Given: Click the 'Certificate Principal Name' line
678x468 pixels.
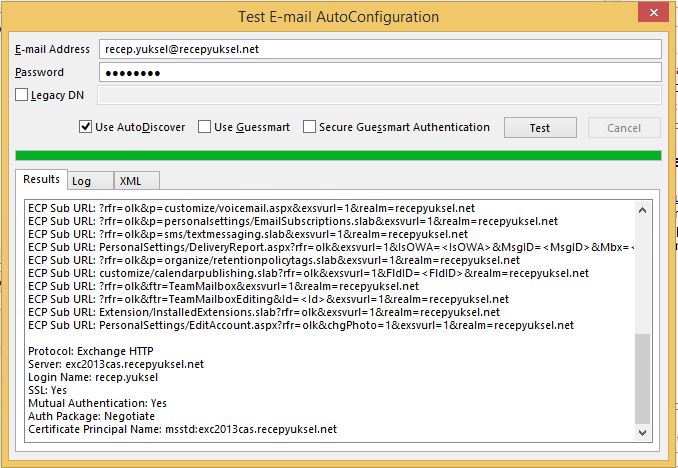Looking at the screenshot, I should pos(182,429).
